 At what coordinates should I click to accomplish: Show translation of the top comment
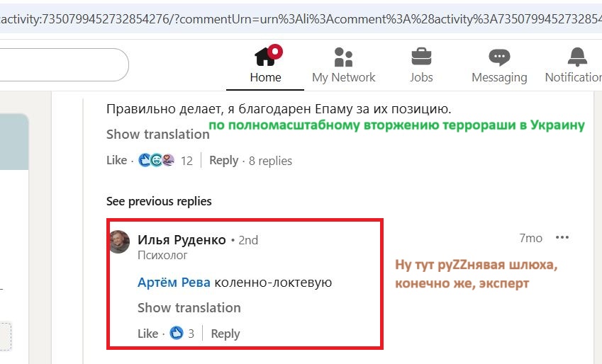[157, 134]
